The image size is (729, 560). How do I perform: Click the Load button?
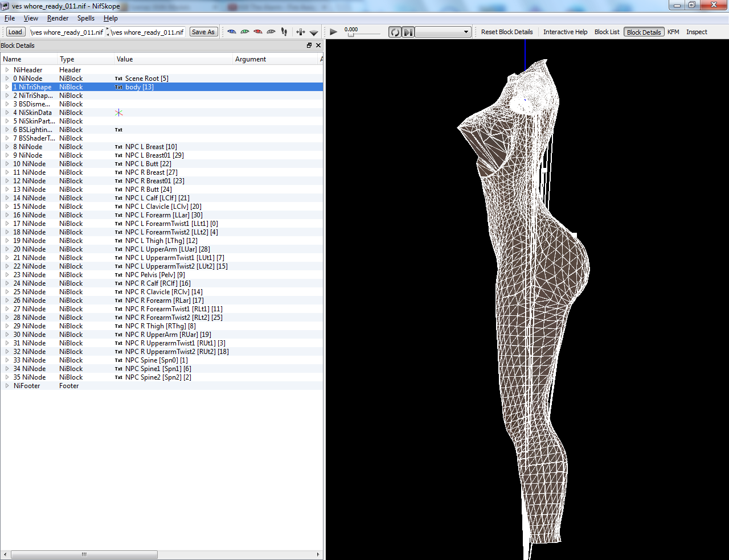click(x=15, y=32)
